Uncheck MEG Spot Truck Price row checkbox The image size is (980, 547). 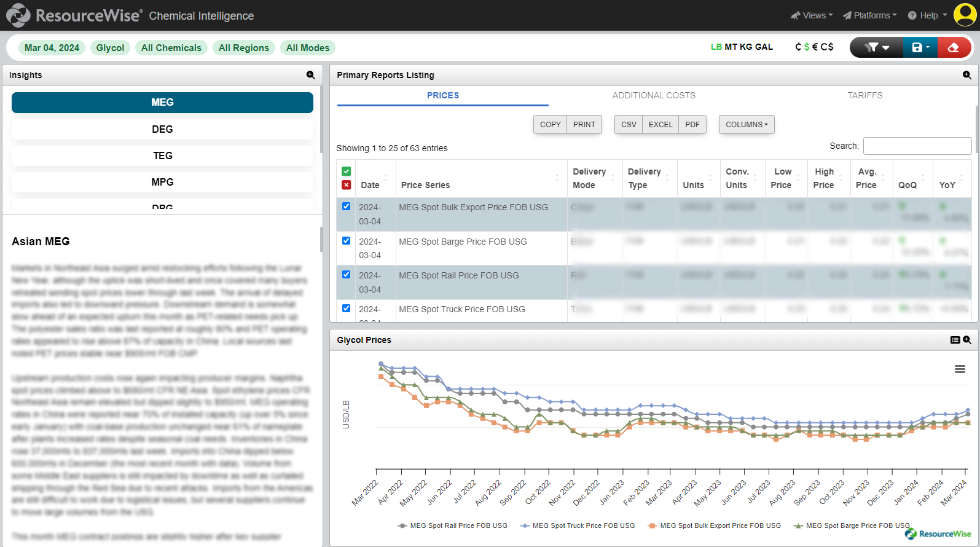click(346, 309)
